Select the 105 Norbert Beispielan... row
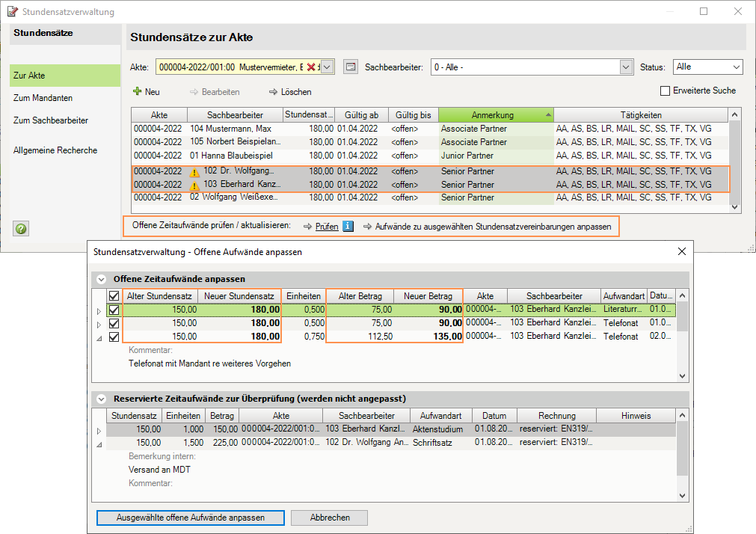756x534 pixels. coord(430,142)
